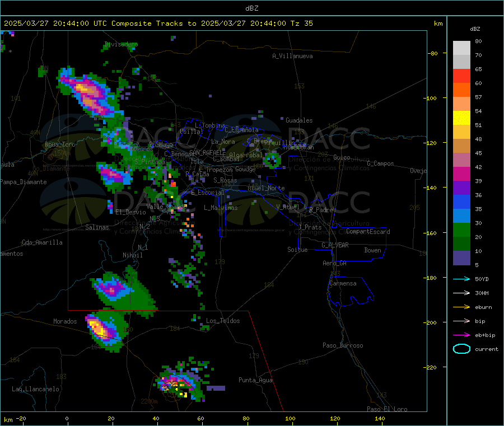Viewport: 504px width, 426px height.
Task: Click the white 30HM arrow in legend
Action: coord(461,293)
